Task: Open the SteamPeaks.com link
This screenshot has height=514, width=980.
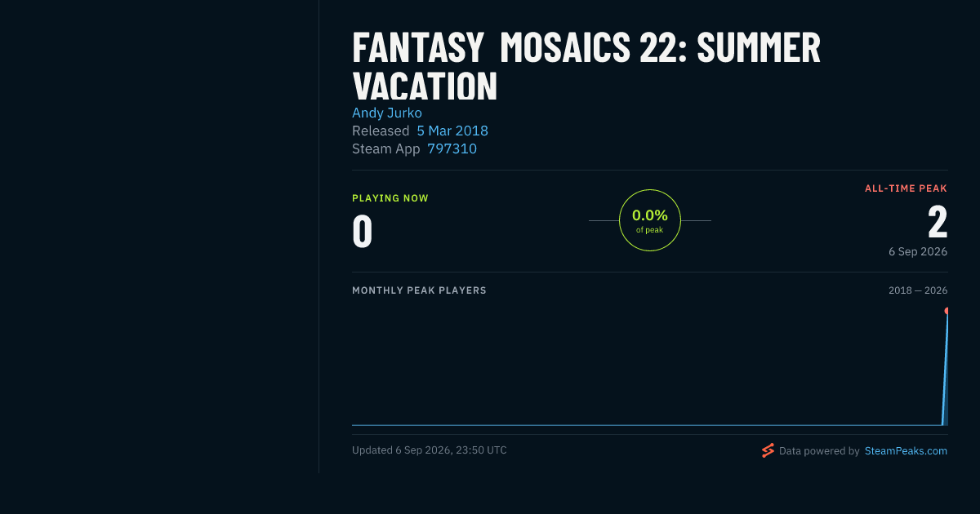Action: tap(906, 450)
